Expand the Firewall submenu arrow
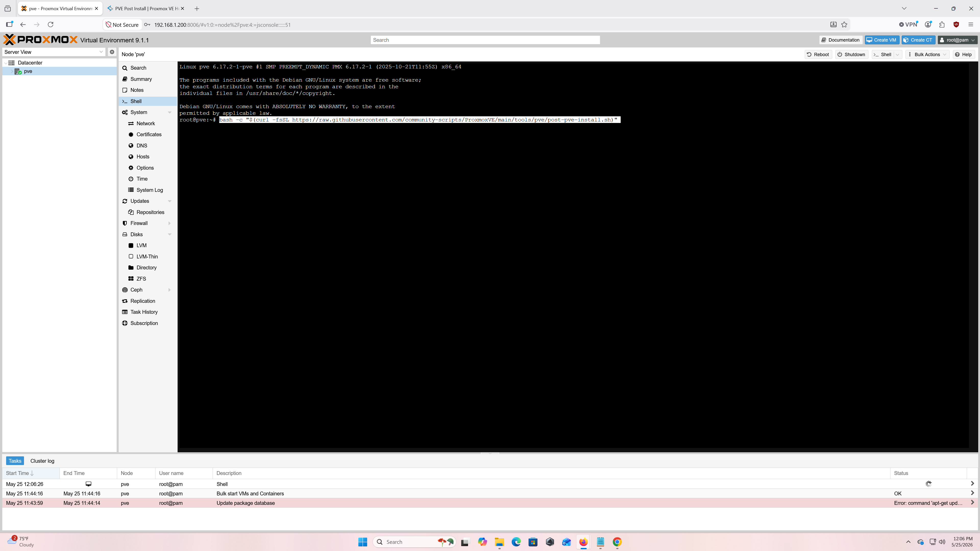This screenshot has width=980, height=551. click(170, 223)
